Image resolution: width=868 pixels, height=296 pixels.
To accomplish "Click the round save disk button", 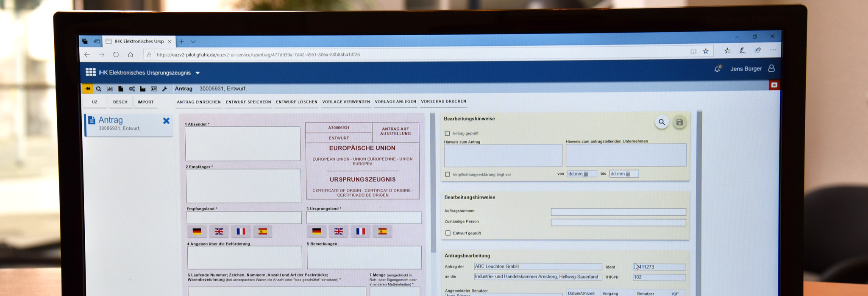I will coord(679,123).
